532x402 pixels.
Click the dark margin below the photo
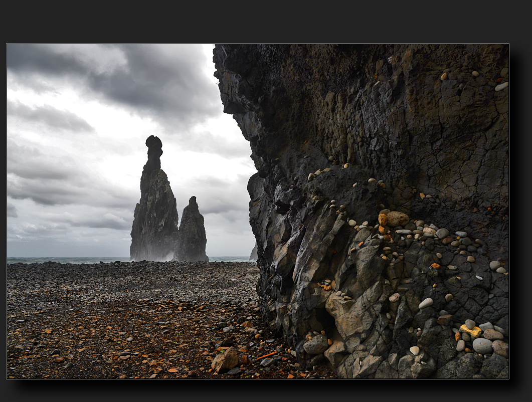pos(266,391)
